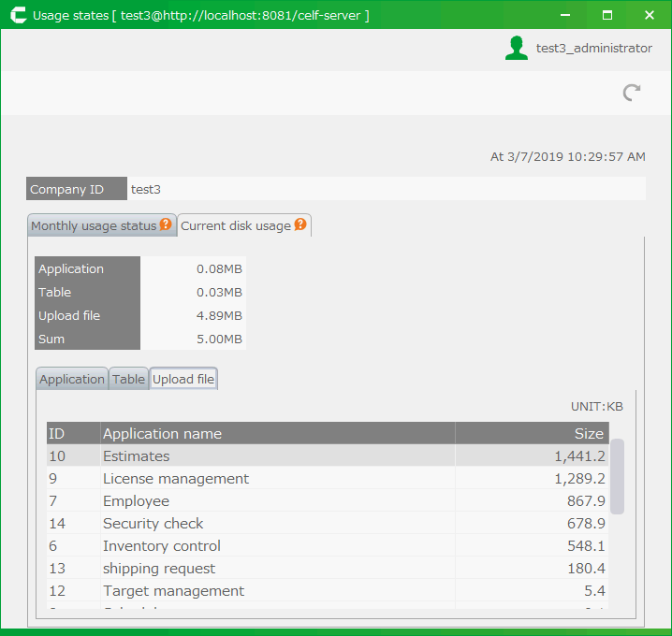Viewport: 672px width, 636px height.
Task: Click the ID column header
Action: 73,433
